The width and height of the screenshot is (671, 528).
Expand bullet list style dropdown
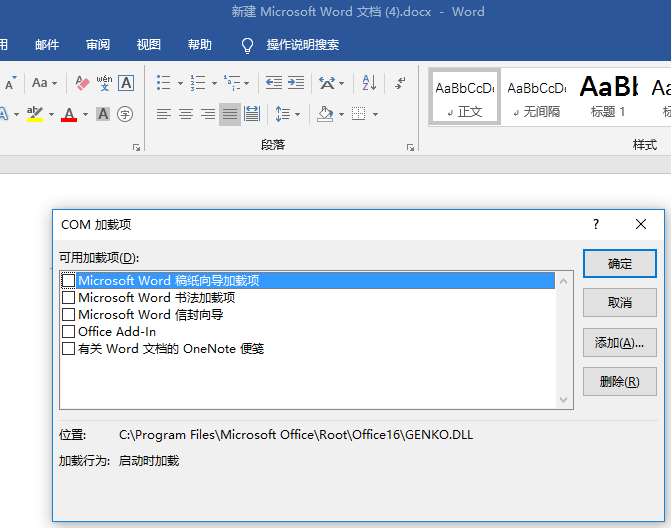pyautogui.click(x=180, y=83)
